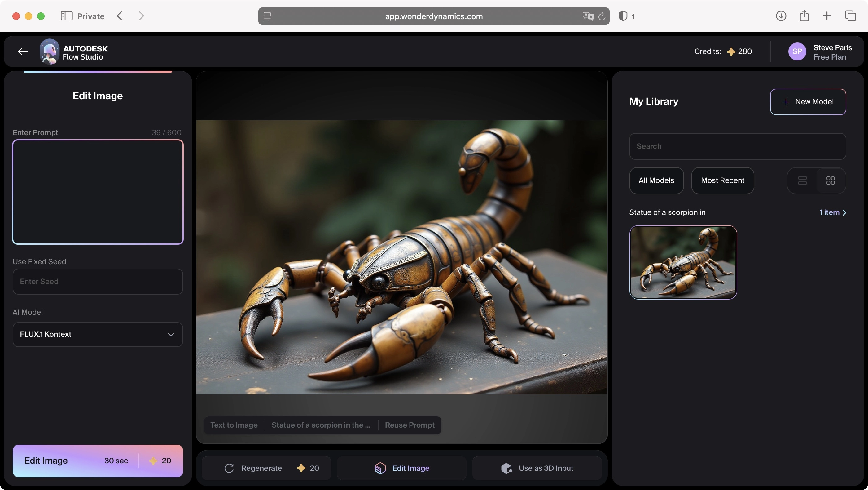Viewport: 868px width, 490px height.
Task: Switch library to grid view
Action: (x=831, y=180)
